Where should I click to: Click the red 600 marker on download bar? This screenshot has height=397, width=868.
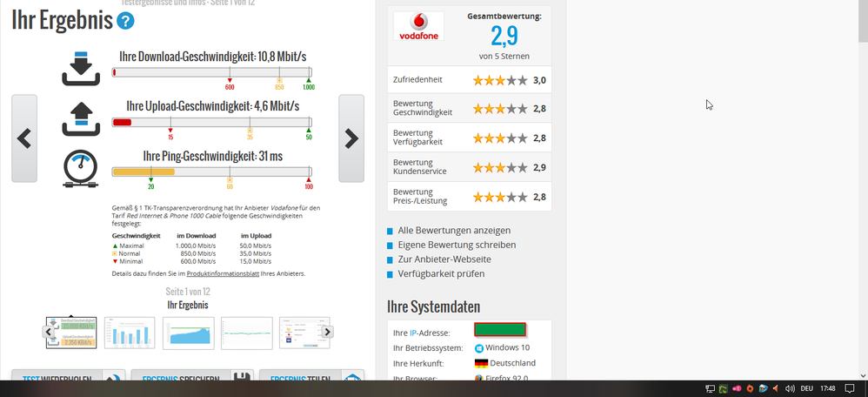(230, 84)
